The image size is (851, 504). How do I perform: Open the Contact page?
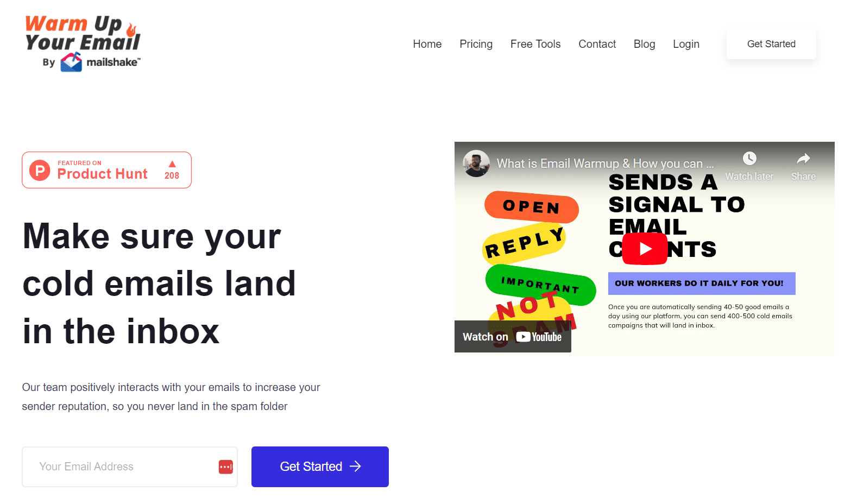(597, 44)
